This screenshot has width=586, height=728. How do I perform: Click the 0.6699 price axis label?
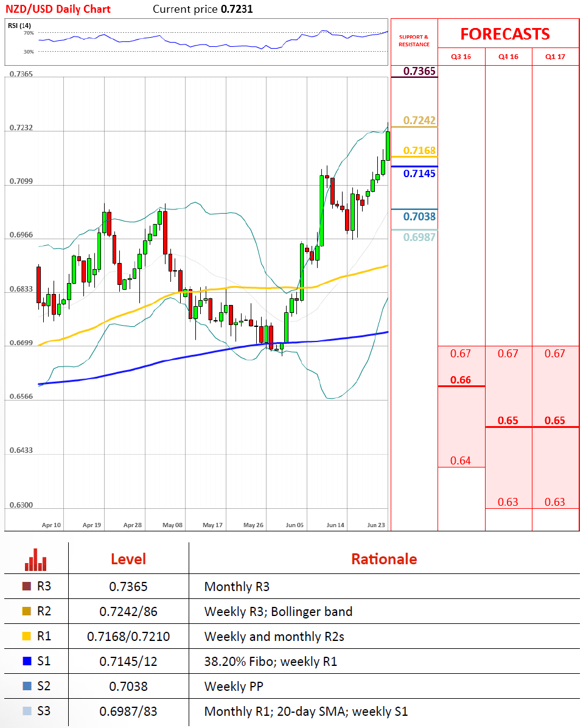pyautogui.click(x=21, y=343)
